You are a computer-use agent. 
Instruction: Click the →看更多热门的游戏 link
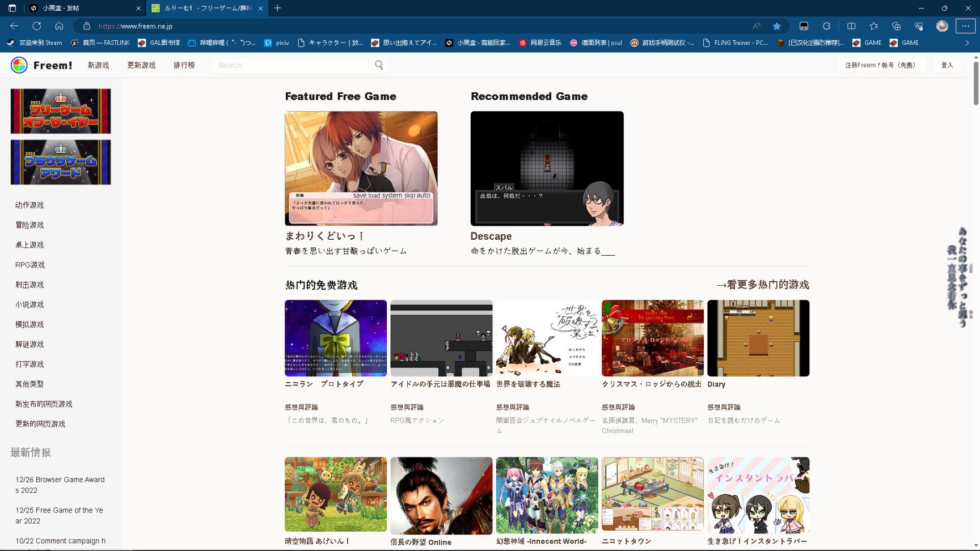(x=763, y=285)
